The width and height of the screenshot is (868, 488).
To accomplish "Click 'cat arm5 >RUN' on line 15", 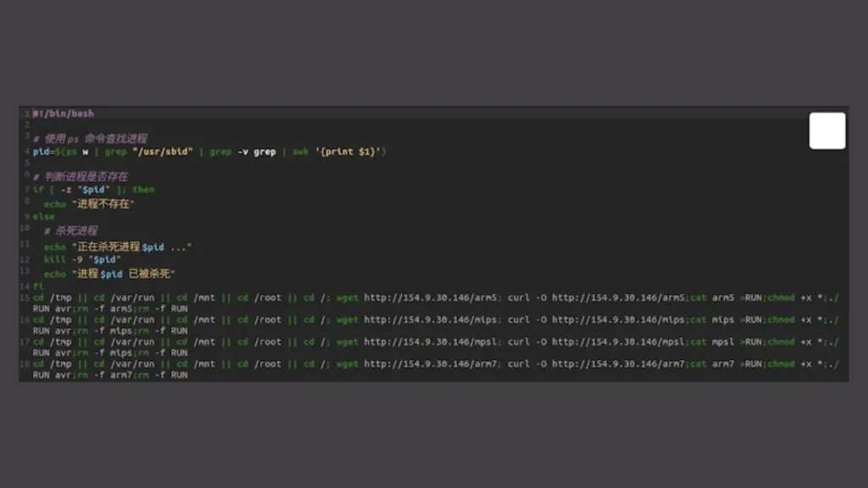I will click(x=726, y=297).
